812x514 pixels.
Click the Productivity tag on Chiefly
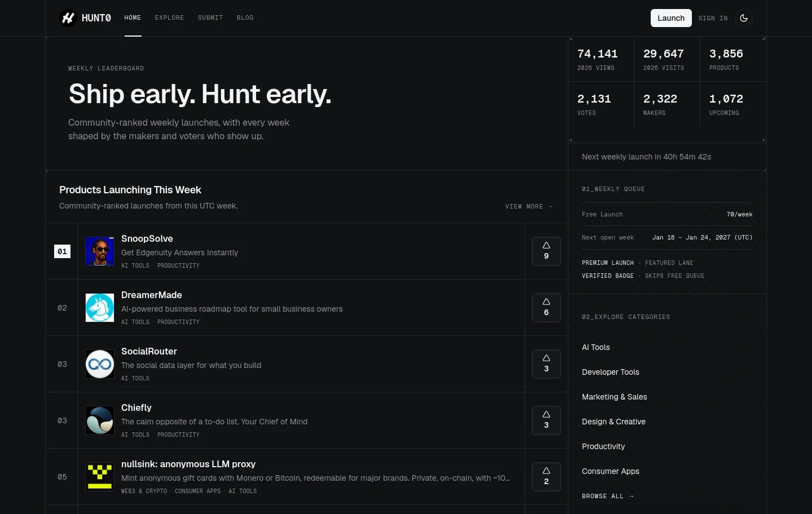click(x=178, y=435)
